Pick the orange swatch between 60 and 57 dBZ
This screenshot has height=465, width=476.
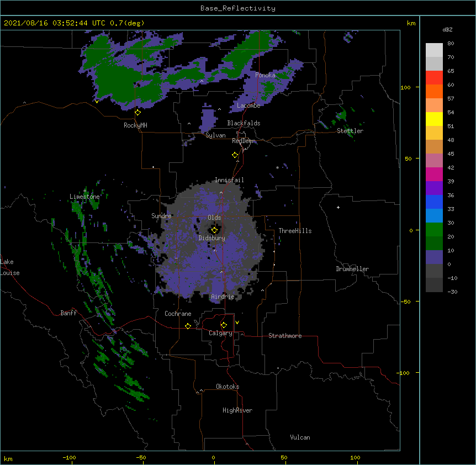(434, 91)
